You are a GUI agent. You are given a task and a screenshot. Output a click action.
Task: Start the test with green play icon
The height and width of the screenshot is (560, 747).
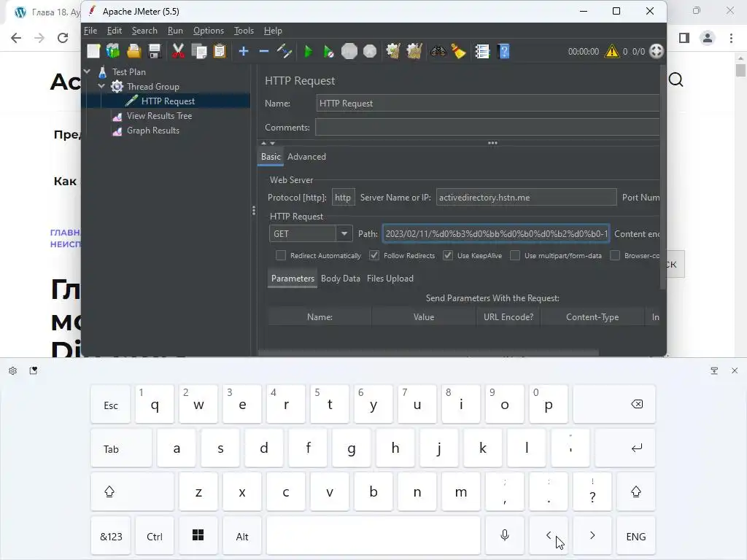(309, 51)
